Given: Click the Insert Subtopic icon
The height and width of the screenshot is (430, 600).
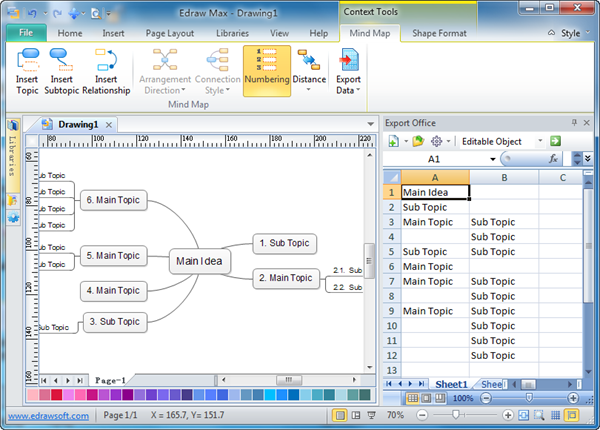Looking at the screenshot, I should tap(62, 71).
